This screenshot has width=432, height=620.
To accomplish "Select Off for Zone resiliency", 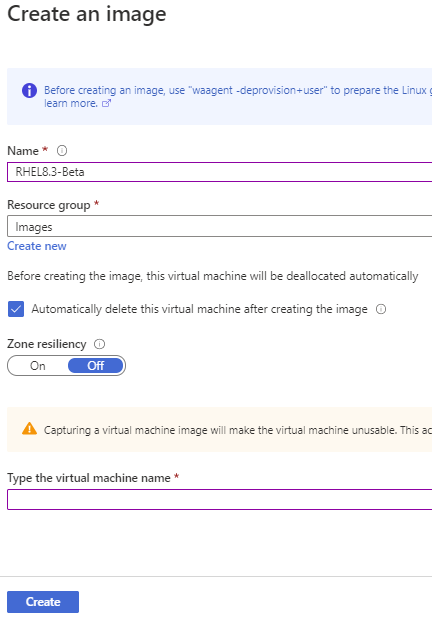I will [96, 366].
